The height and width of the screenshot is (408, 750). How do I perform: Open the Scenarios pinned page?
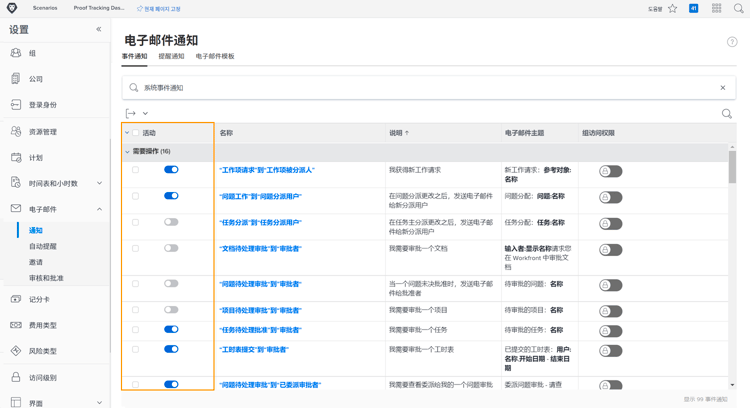(x=45, y=8)
